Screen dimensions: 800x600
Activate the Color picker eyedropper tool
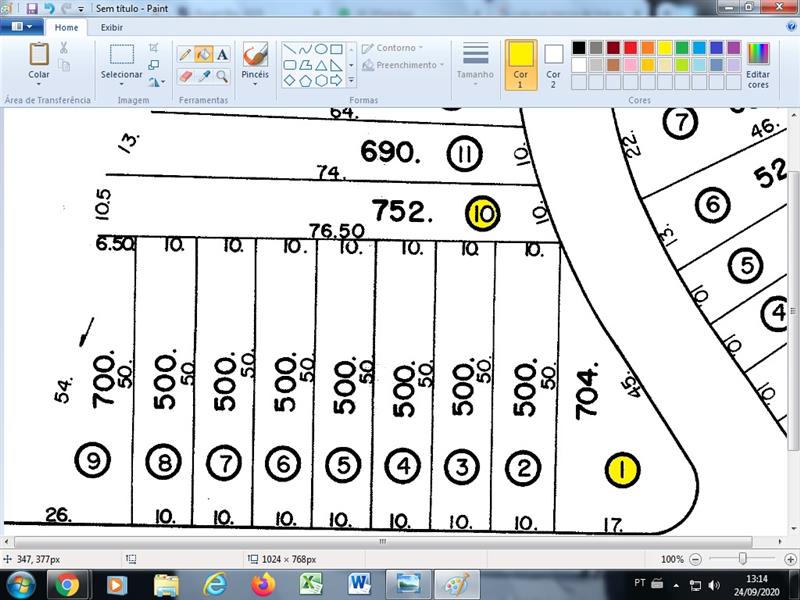coord(203,76)
